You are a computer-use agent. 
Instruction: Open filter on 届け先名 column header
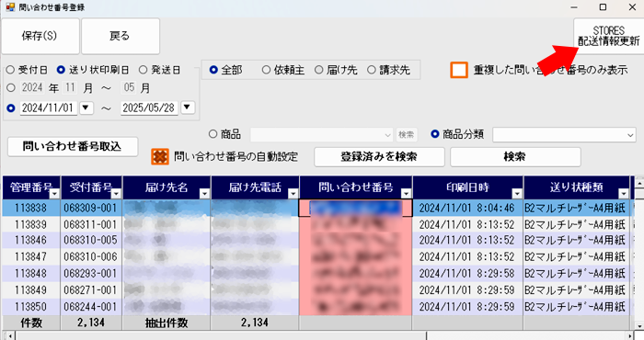(204, 194)
